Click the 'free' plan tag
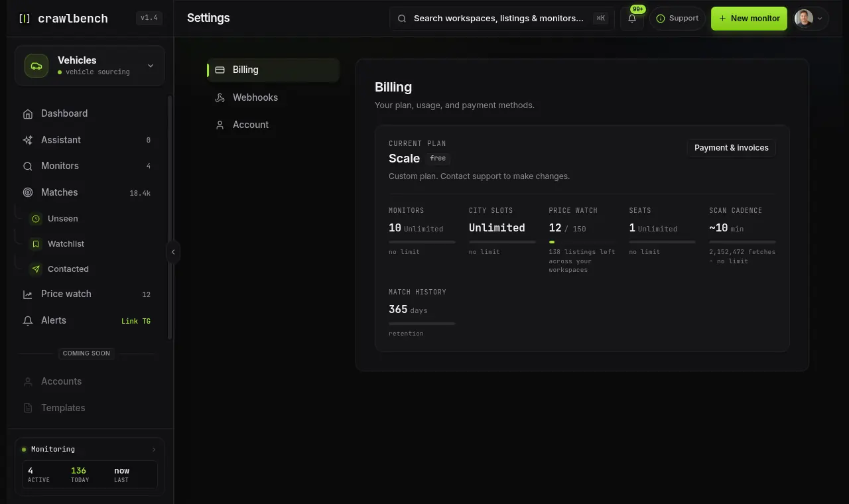This screenshot has width=849, height=504. pos(438,158)
